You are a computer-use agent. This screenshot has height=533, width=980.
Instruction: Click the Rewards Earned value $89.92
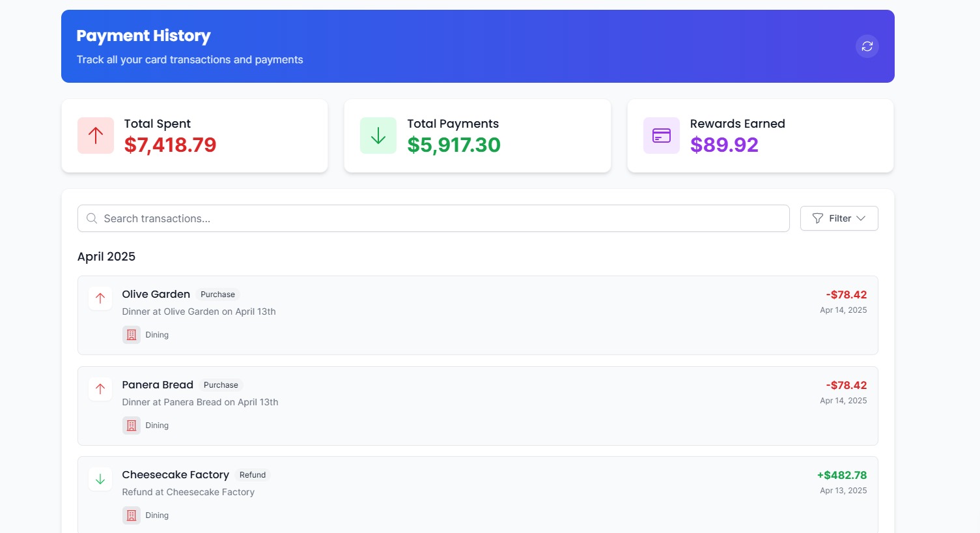click(724, 145)
